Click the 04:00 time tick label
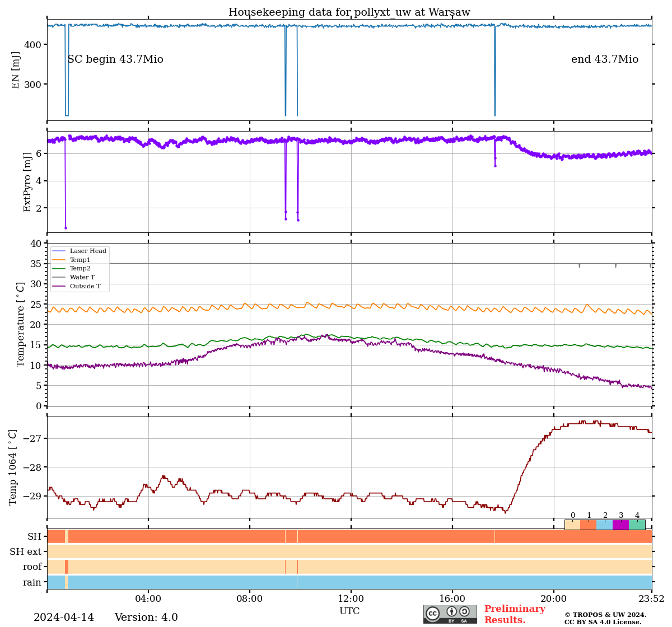Viewport: 672px width, 627px height. click(x=148, y=598)
